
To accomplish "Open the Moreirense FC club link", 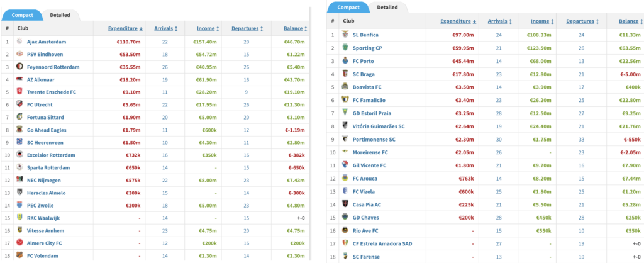I will 370,152.
